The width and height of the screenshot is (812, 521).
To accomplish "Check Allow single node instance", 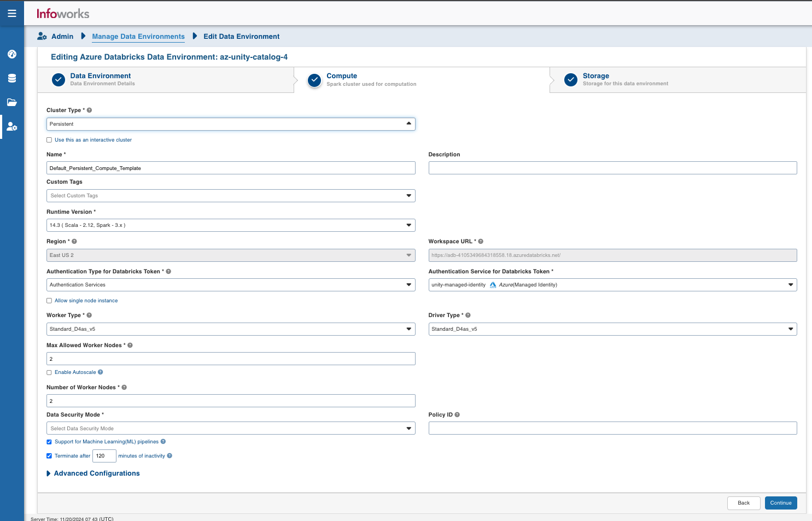I will pos(49,301).
